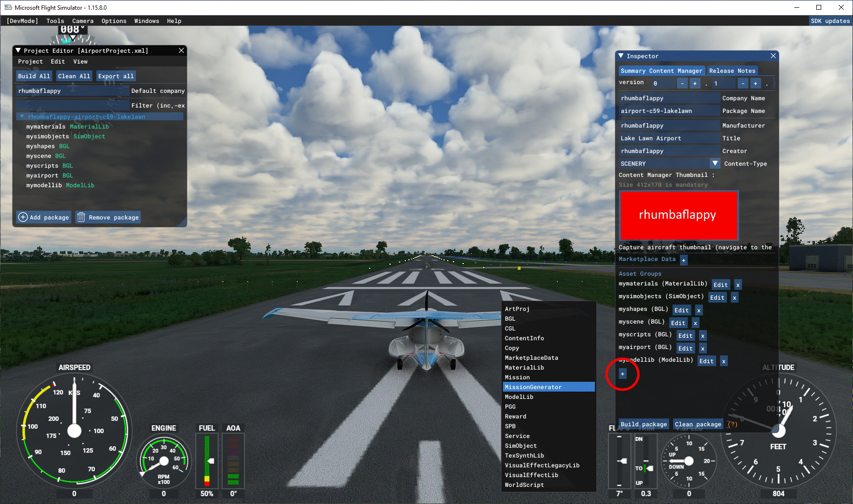Open SDK updates
Screen dimensions: 853x504
click(830, 21)
